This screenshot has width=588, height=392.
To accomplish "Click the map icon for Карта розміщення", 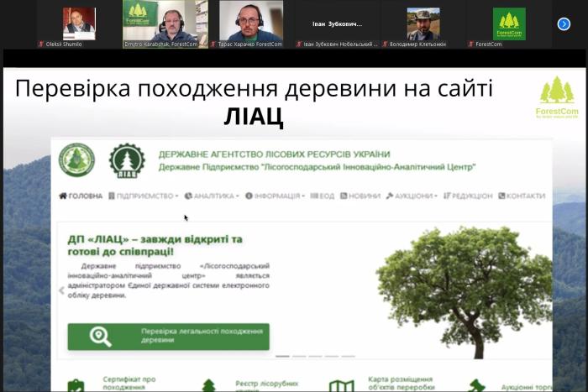I will (x=341, y=386).
